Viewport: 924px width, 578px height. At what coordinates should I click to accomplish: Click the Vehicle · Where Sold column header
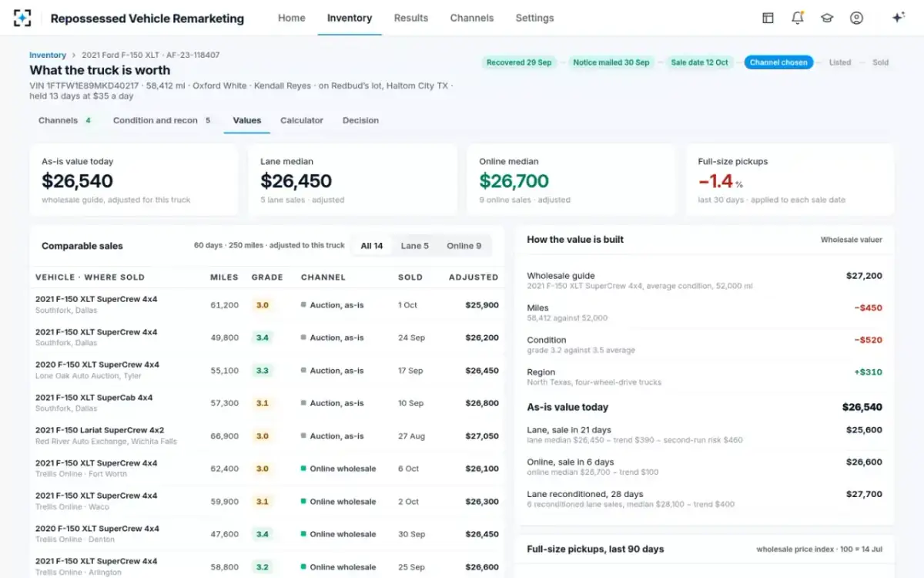90,277
